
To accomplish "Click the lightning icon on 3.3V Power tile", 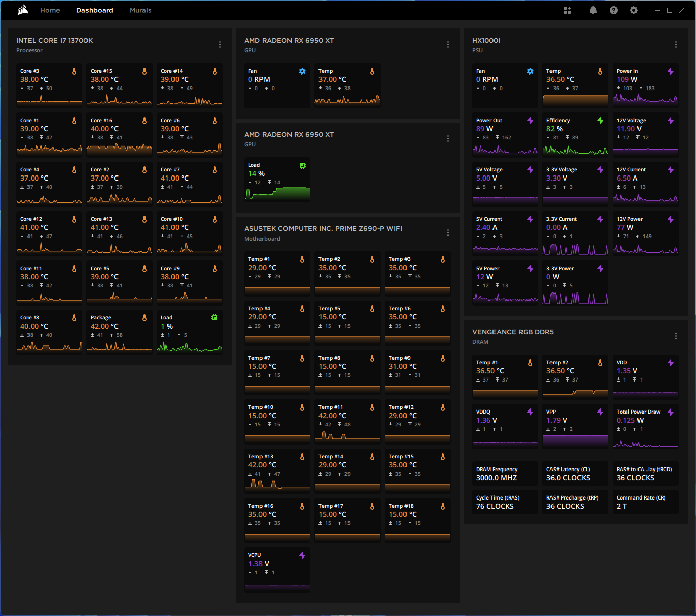I will [600, 269].
